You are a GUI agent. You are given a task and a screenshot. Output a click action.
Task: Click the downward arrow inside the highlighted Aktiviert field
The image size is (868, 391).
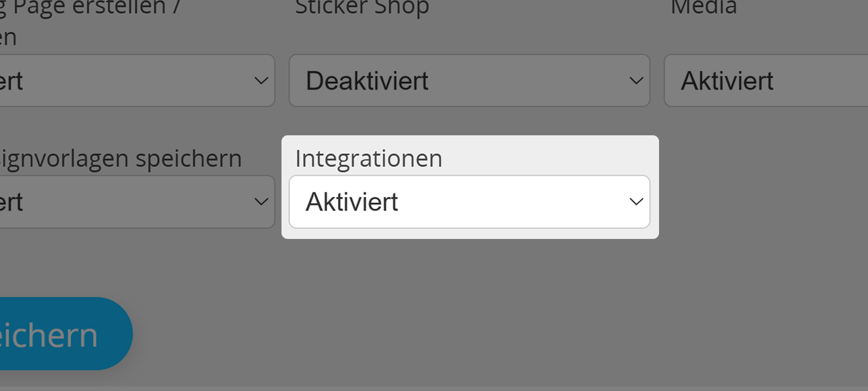tap(634, 201)
